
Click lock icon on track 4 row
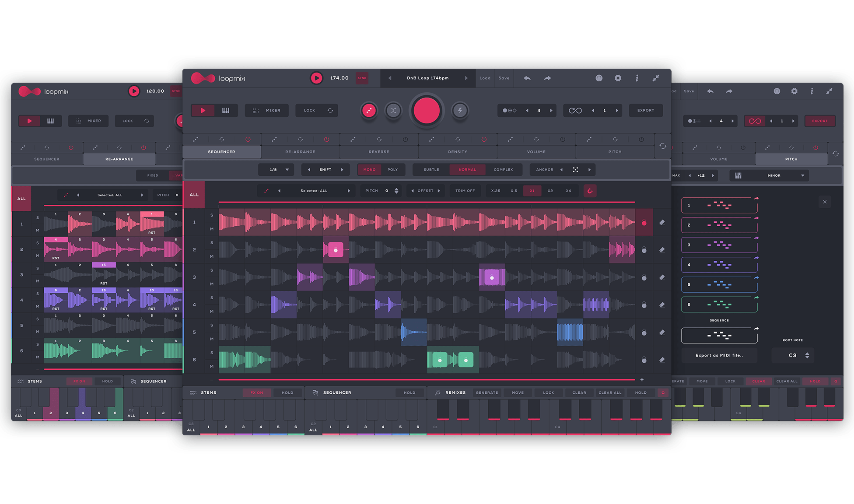click(x=644, y=304)
